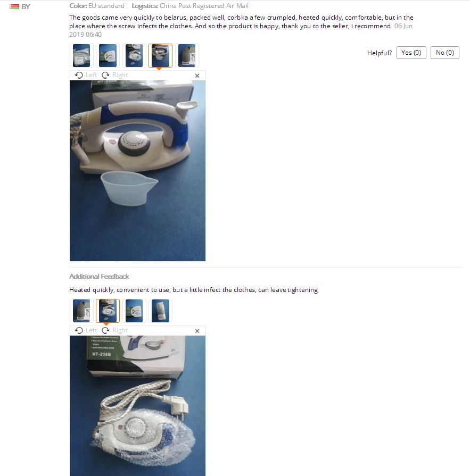Open third thumbnail in top review
Screen dimensions: 470x476
coord(134,55)
